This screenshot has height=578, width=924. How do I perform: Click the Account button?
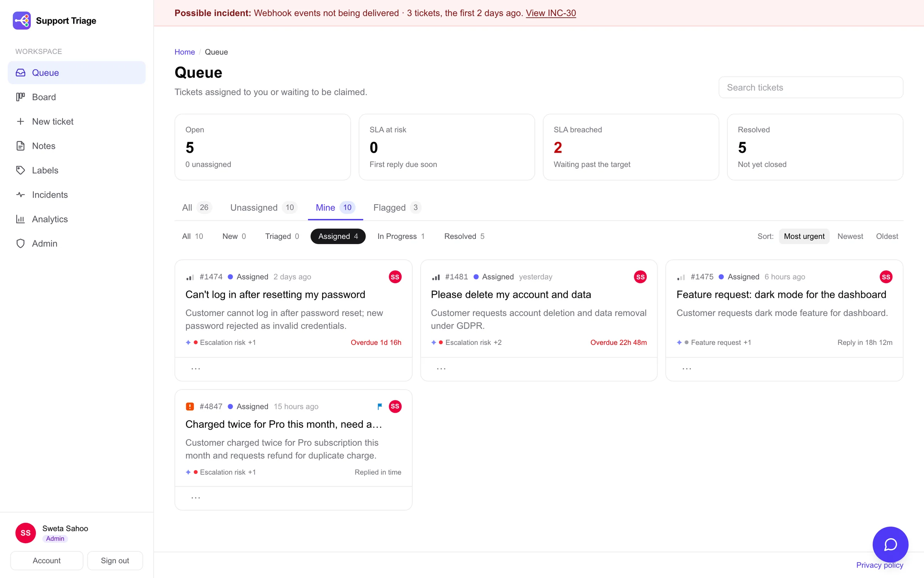point(47,561)
